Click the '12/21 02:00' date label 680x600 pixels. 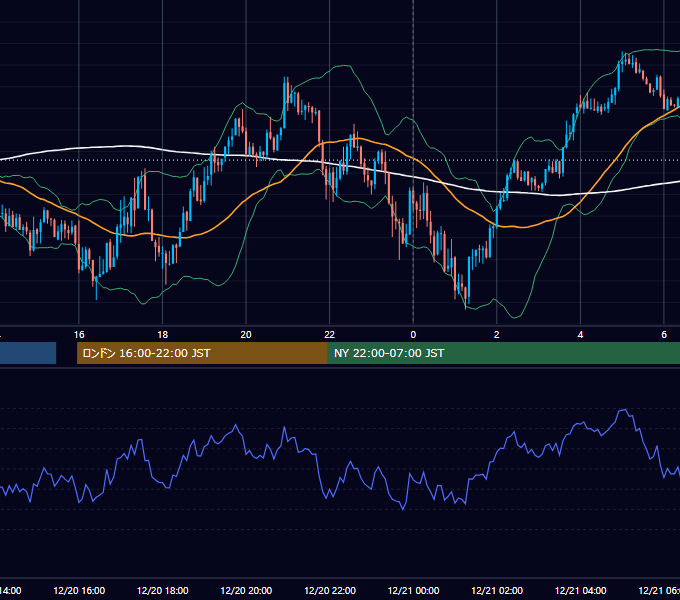click(x=497, y=590)
